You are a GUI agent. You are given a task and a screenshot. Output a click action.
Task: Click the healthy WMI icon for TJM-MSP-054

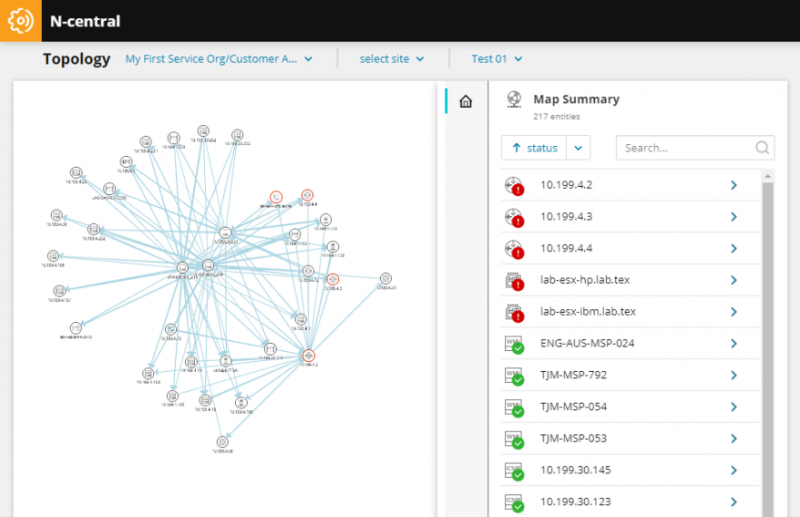(x=514, y=407)
